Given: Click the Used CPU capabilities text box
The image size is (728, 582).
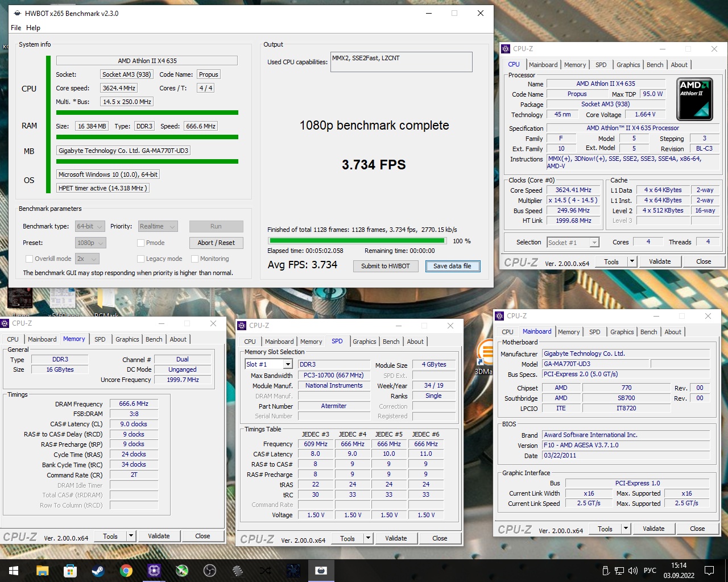Looking at the screenshot, I should (x=402, y=62).
